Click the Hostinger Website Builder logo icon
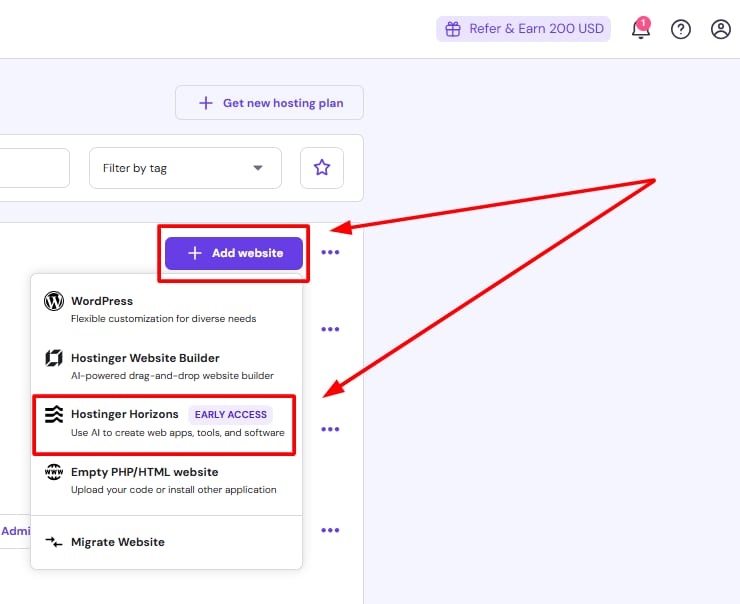The width and height of the screenshot is (740, 604). 54,358
